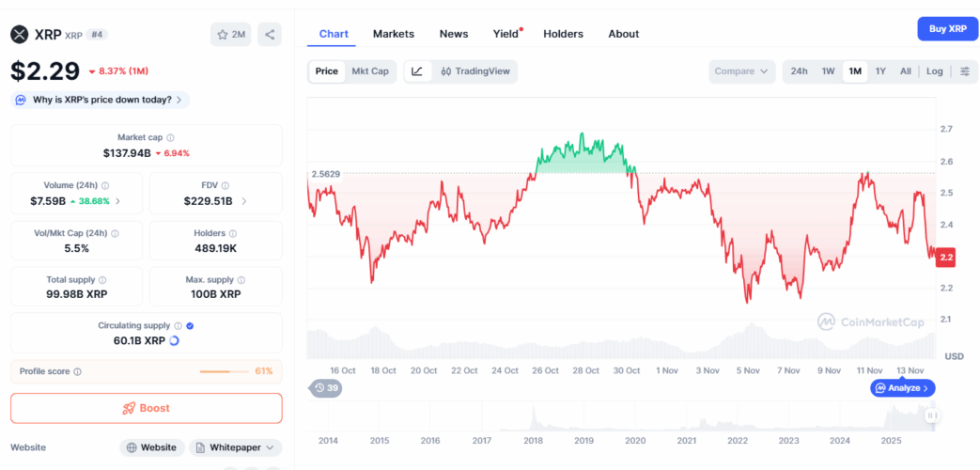This screenshot has width=980, height=470.
Task: Open chart settings sliders icon
Action: click(965, 71)
